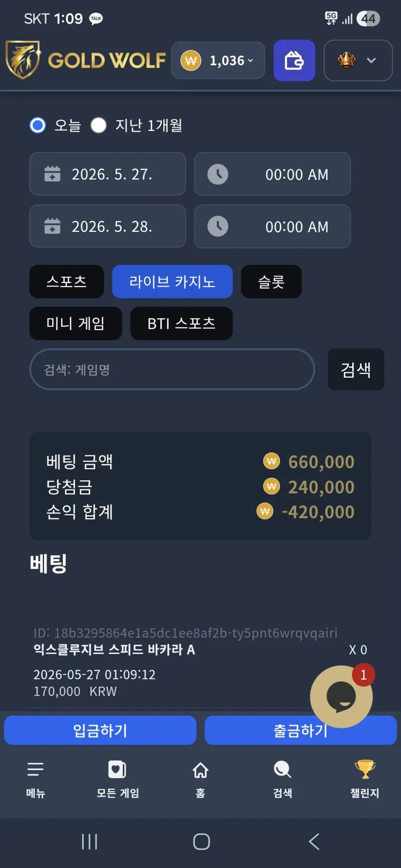The width and height of the screenshot is (401, 868).
Task: Open the live chat bubble
Action: click(x=341, y=696)
